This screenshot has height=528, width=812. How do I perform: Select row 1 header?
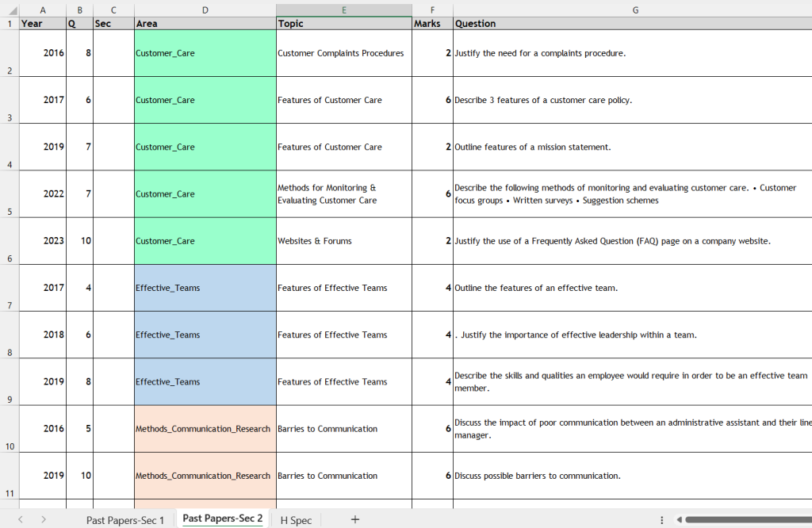click(10, 24)
